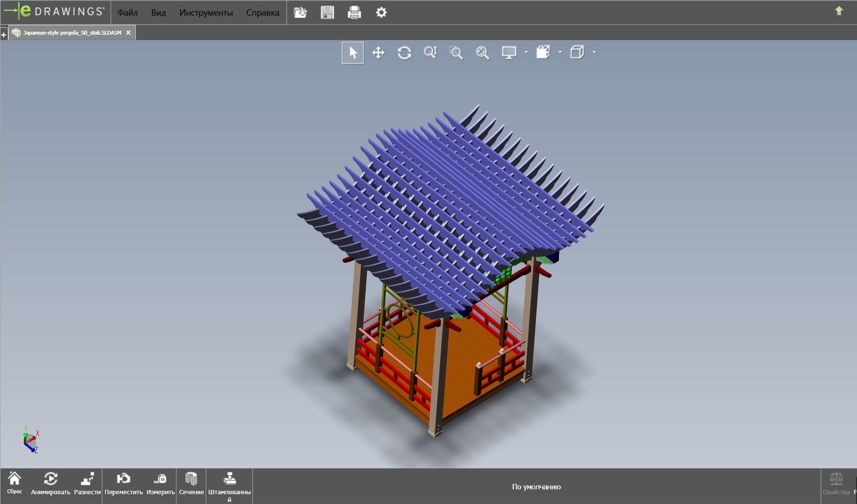The height and width of the screenshot is (504, 857).
Task: Click the Разнести (Explode) icon
Action: click(87, 485)
